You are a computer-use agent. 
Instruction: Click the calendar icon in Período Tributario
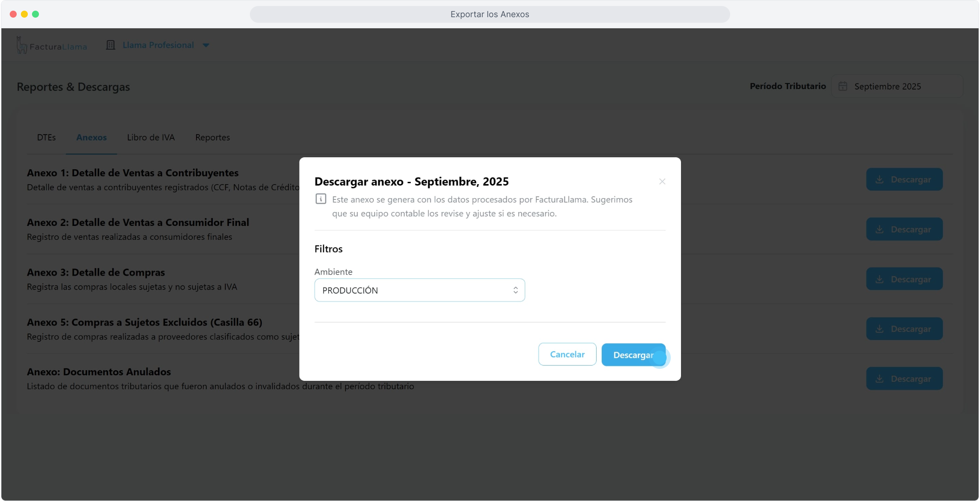tap(843, 86)
